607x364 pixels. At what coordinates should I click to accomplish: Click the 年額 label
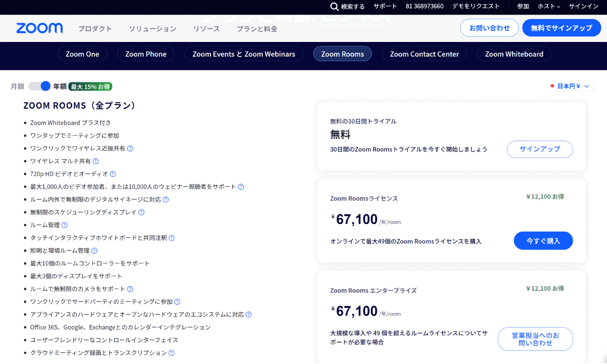tap(60, 86)
